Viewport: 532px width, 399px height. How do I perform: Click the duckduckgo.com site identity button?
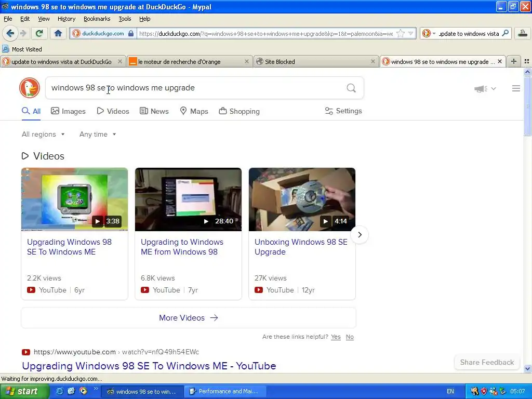(x=103, y=33)
